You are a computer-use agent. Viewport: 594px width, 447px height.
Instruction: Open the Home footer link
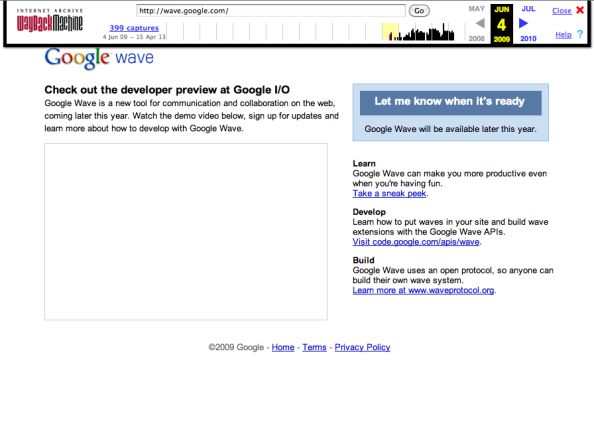coord(283,347)
